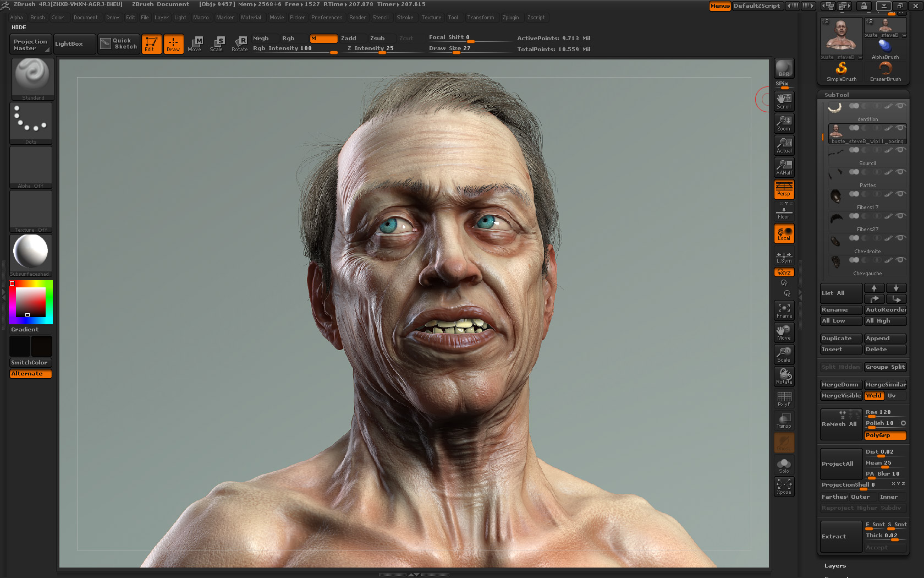Select the EraserBrush tool icon
This screenshot has width=924, height=578.
pyautogui.click(x=886, y=72)
